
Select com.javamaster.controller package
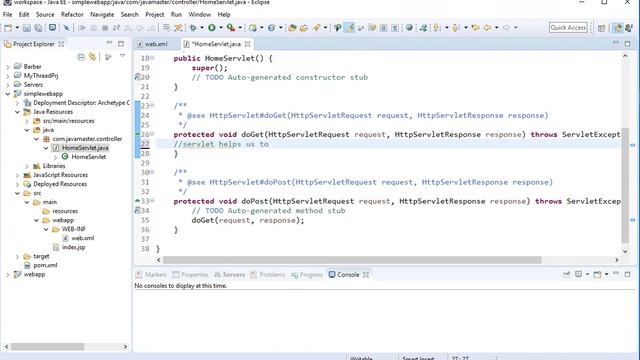click(87, 139)
